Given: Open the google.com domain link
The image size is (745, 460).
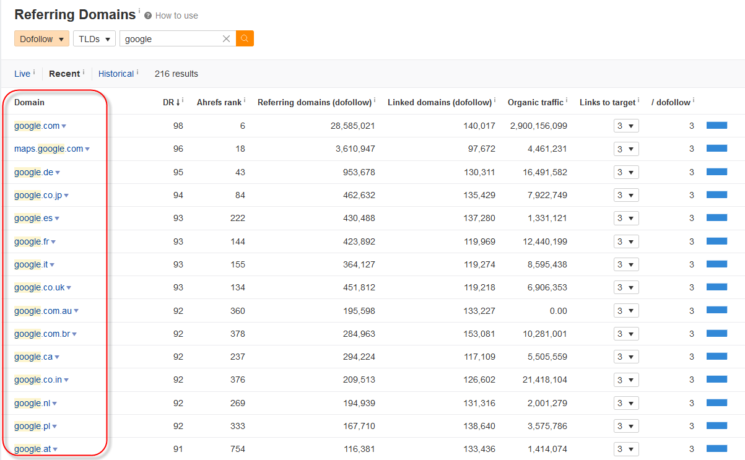Looking at the screenshot, I should point(37,126).
